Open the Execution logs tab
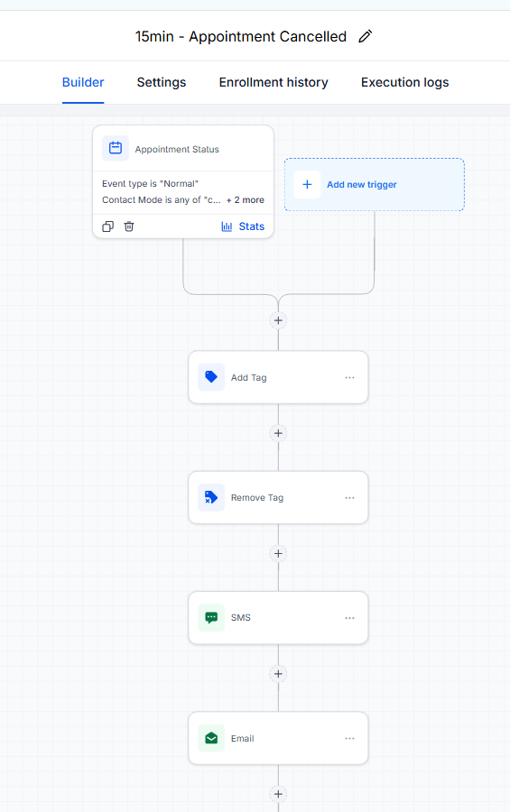510x812 pixels. coord(404,82)
